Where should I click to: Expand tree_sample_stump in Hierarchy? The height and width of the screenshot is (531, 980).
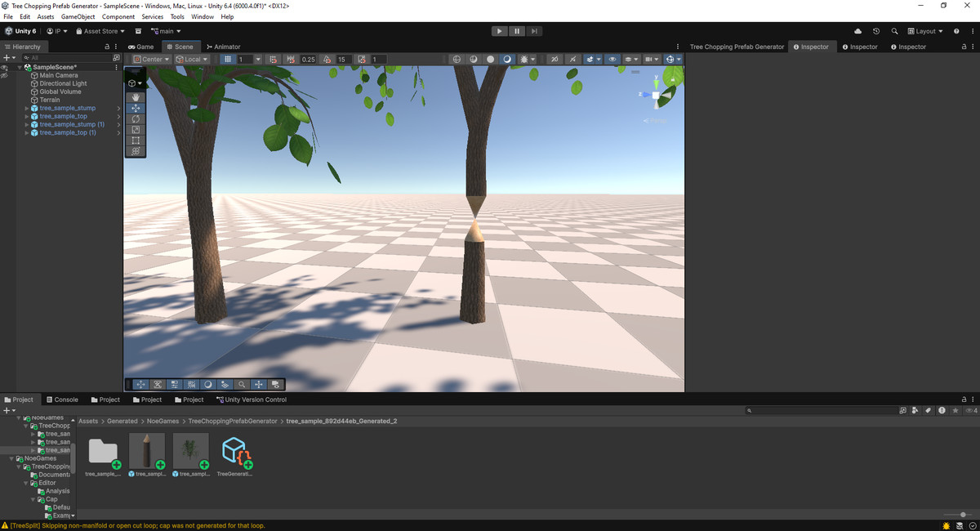(26, 108)
